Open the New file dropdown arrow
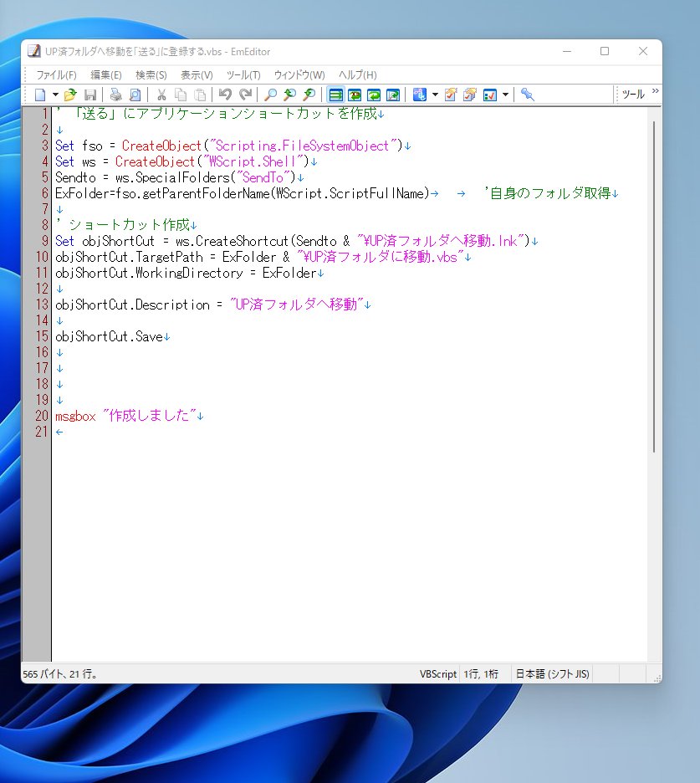Screen dimensions: 700x783 coord(55,95)
